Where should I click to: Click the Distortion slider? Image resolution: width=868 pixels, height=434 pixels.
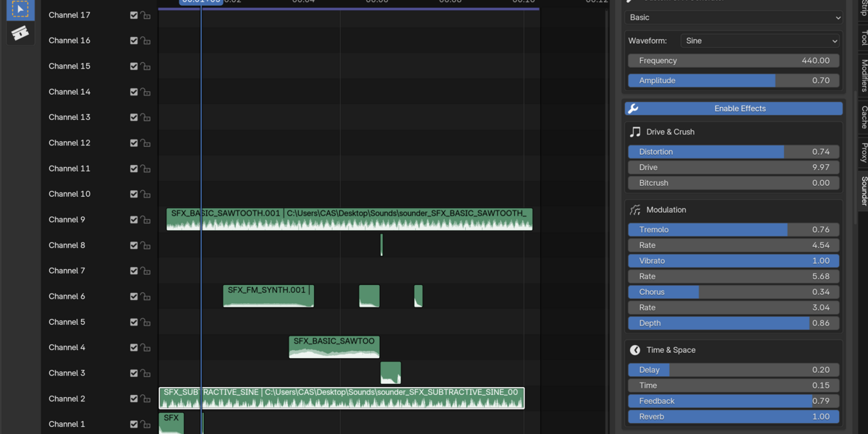click(x=733, y=152)
